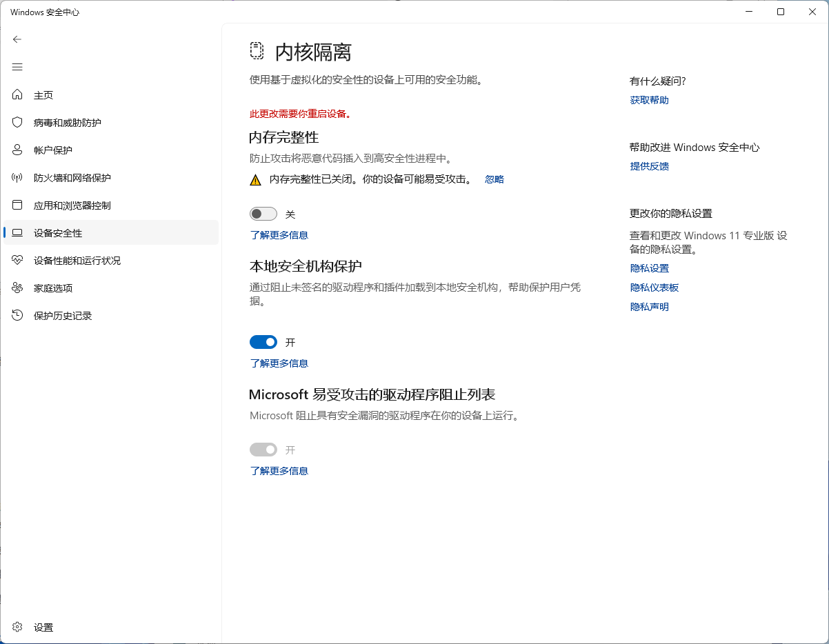
Task: Open 设置 via gear icon
Action: [18, 627]
